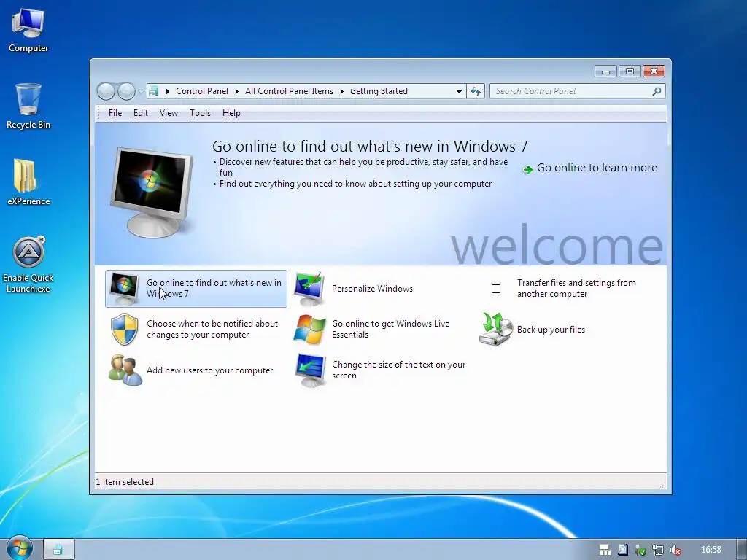Click the Personalize Windows icon
Screen dimensions: 747x560
pos(309,289)
